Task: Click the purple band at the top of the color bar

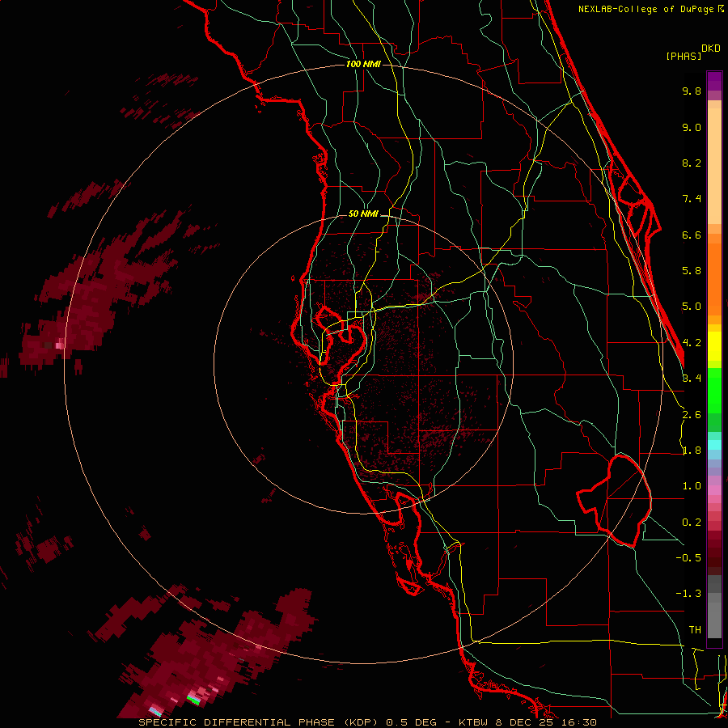Action: click(x=714, y=81)
